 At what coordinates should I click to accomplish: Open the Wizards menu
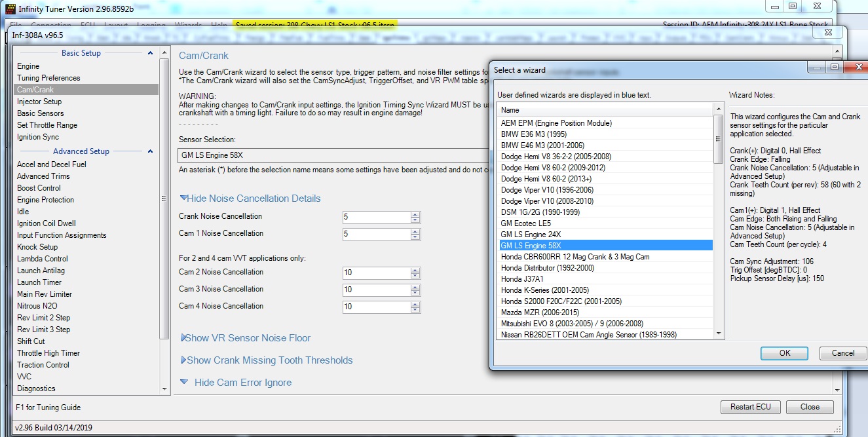(188, 25)
